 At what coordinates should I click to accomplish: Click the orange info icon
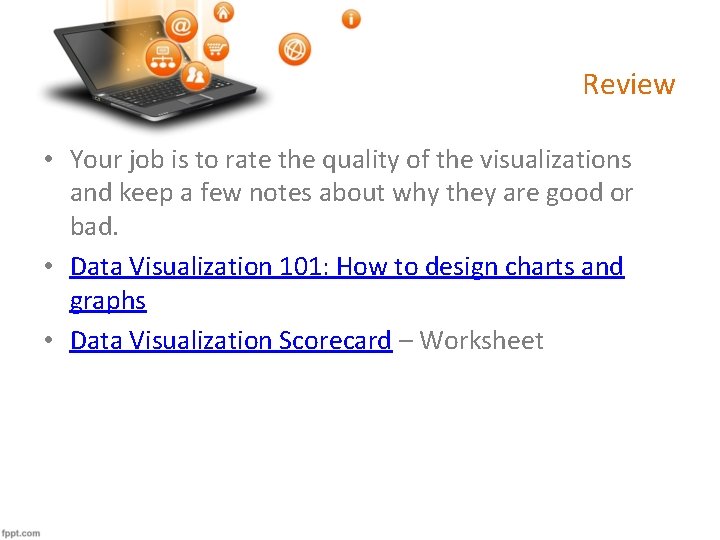351,18
